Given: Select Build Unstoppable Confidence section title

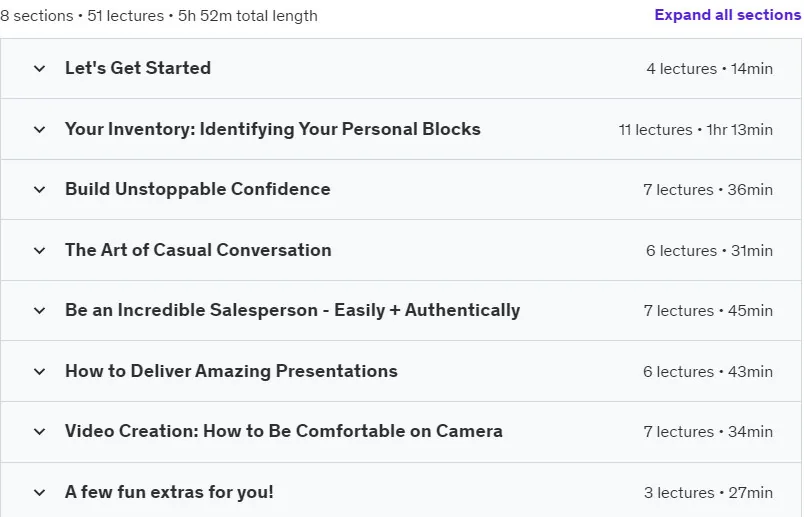Looking at the screenshot, I should (198, 189).
